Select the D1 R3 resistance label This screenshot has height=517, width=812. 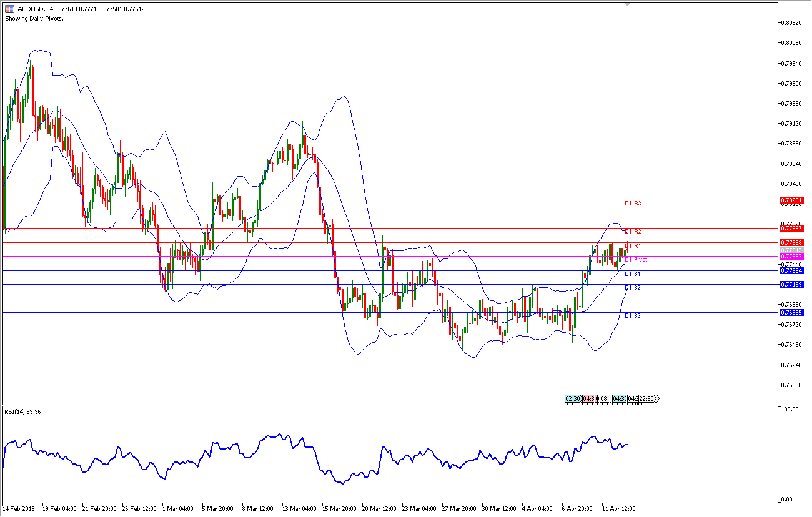click(x=633, y=204)
